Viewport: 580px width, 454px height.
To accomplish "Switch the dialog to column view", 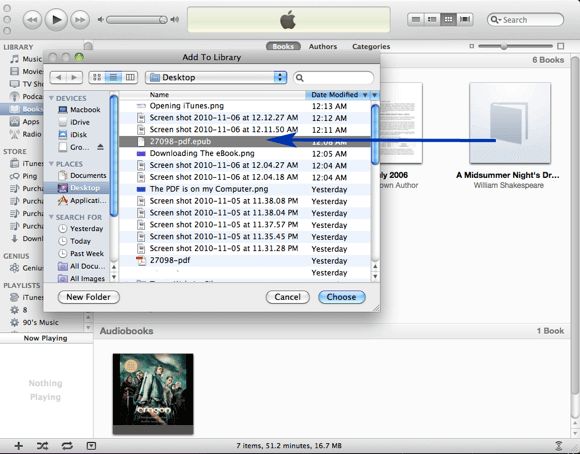I will (x=130, y=77).
